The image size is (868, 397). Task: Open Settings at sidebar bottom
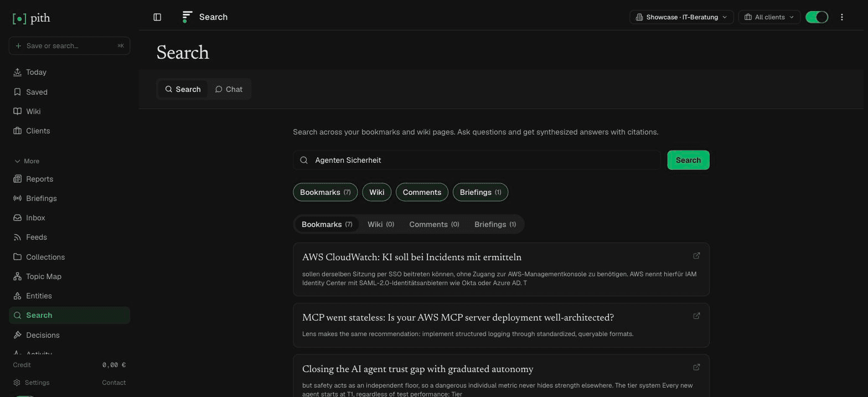tap(32, 383)
